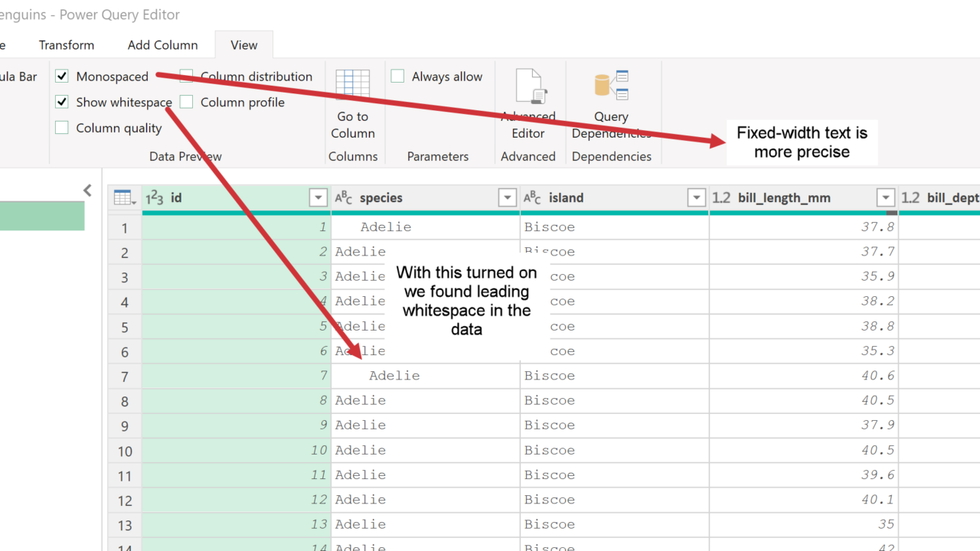Screen dimensions: 980x551
Task: Change species column ABC data type icon
Action: 344,198
